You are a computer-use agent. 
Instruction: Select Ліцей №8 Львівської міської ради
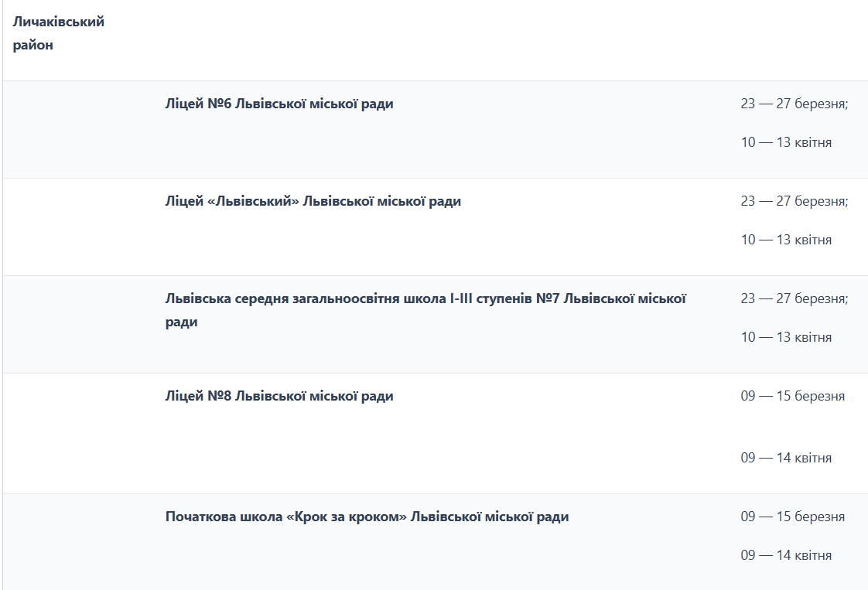pyautogui.click(x=279, y=396)
